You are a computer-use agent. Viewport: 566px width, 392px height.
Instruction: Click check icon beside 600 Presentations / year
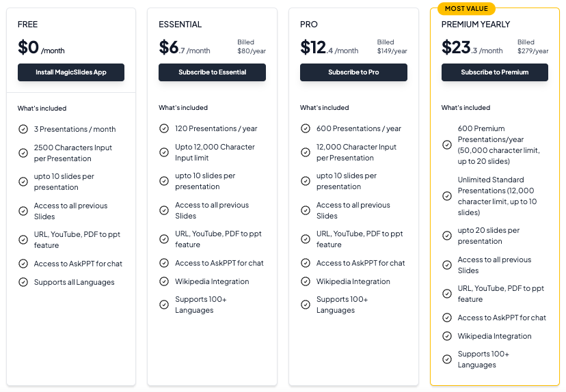[x=306, y=128]
